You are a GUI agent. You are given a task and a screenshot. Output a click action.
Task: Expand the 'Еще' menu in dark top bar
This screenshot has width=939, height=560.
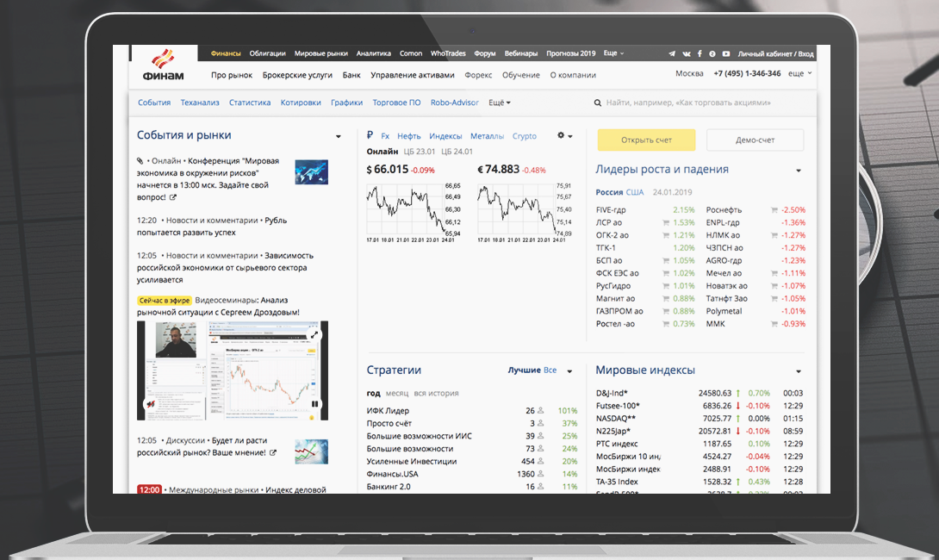coord(613,53)
